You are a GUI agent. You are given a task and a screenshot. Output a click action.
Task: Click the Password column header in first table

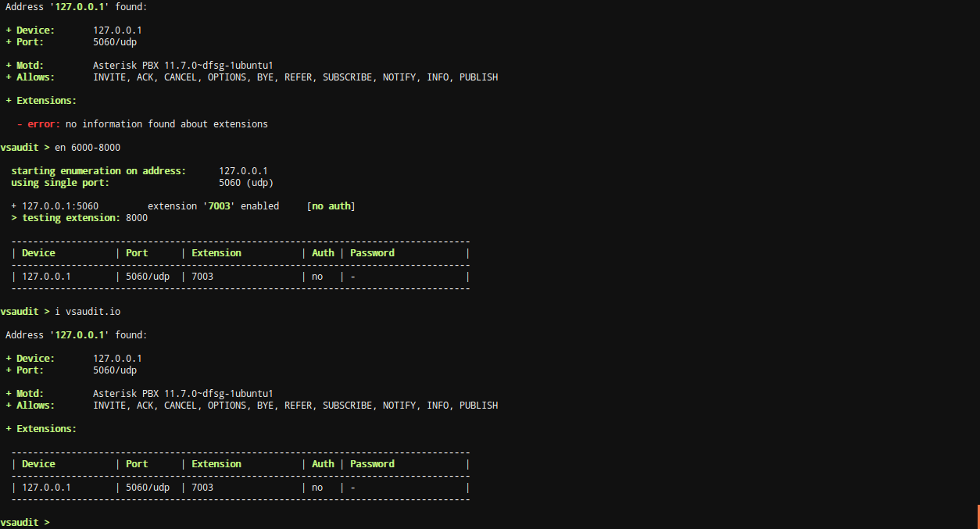pos(372,252)
